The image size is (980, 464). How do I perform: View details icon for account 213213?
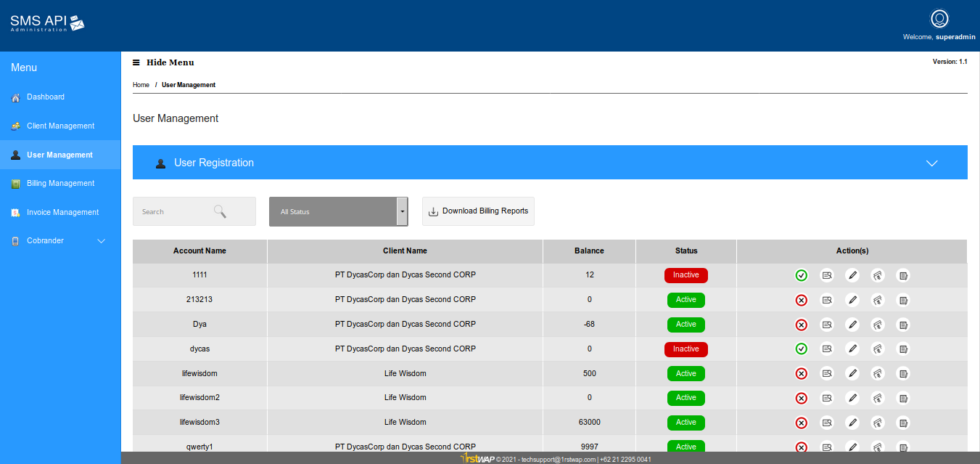[x=826, y=300]
